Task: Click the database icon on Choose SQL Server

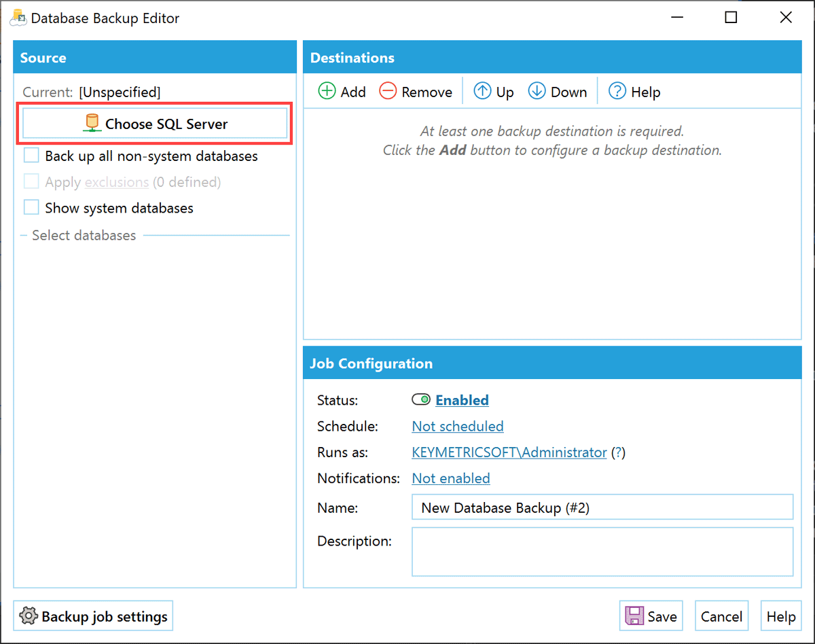Action: [x=92, y=124]
